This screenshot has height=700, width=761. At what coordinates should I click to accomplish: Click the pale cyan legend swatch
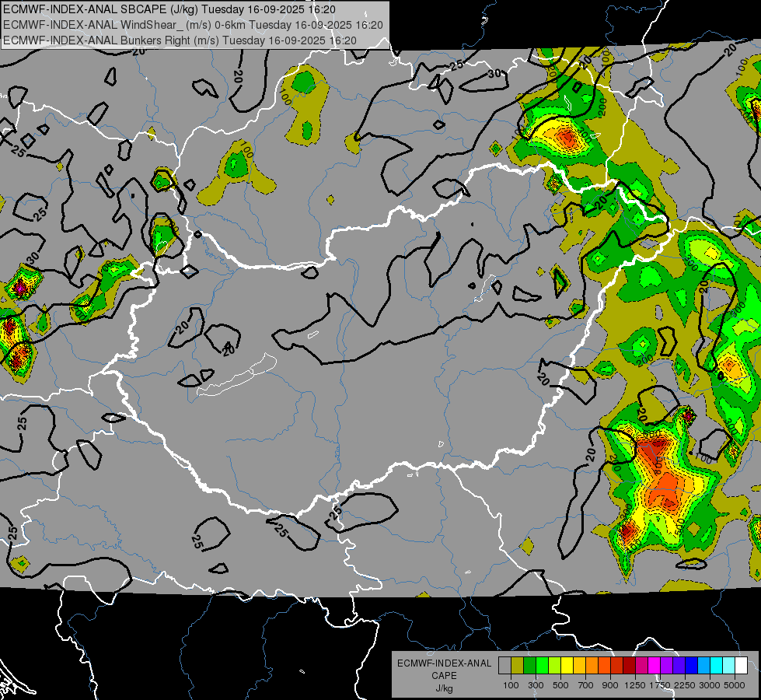728,666
